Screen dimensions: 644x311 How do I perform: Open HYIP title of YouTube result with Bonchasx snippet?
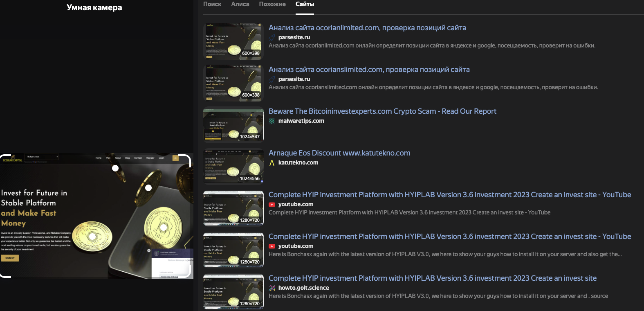(x=450, y=237)
